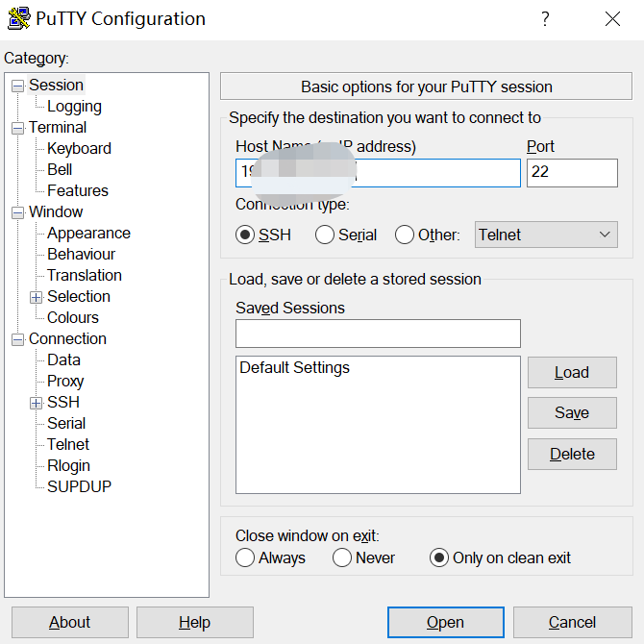The image size is (644, 644).
Task: Select Default Settings in the session list
Action: (x=295, y=368)
